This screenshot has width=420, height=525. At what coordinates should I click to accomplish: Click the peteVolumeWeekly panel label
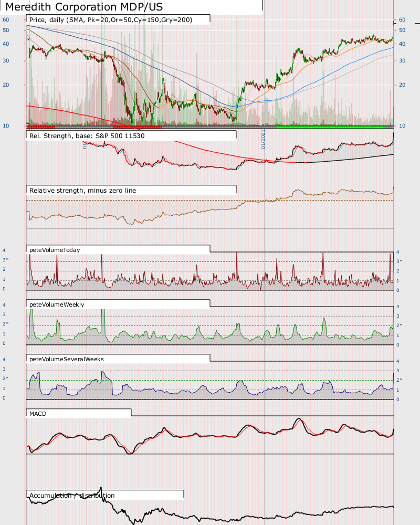[57, 304]
